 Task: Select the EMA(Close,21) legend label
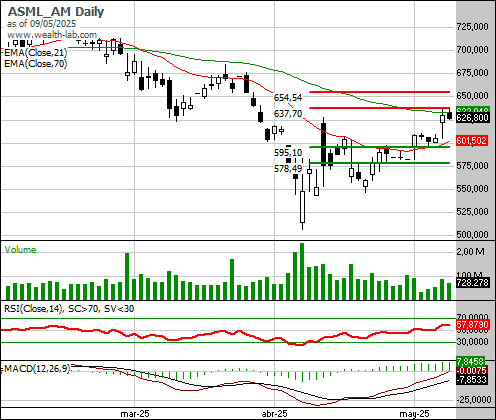click(35, 52)
